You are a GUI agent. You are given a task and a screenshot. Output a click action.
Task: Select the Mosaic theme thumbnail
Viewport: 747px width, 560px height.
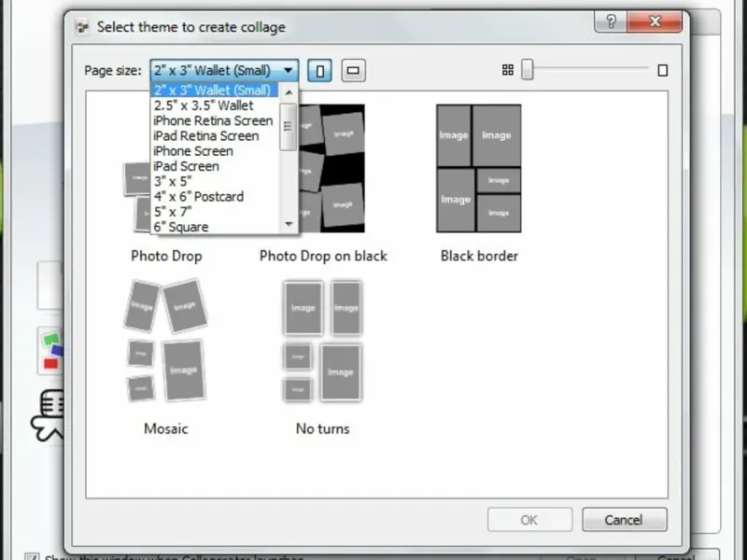pyautogui.click(x=166, y=340)
